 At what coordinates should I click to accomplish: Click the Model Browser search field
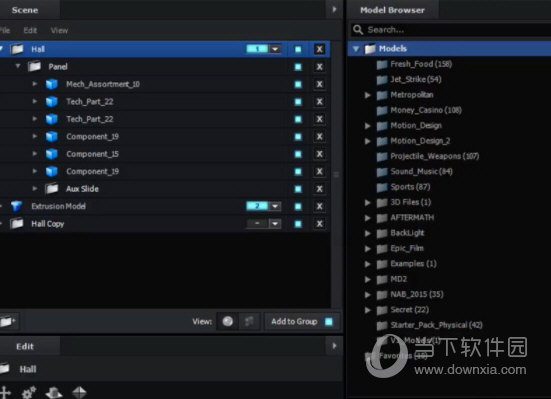pos(451,30)
